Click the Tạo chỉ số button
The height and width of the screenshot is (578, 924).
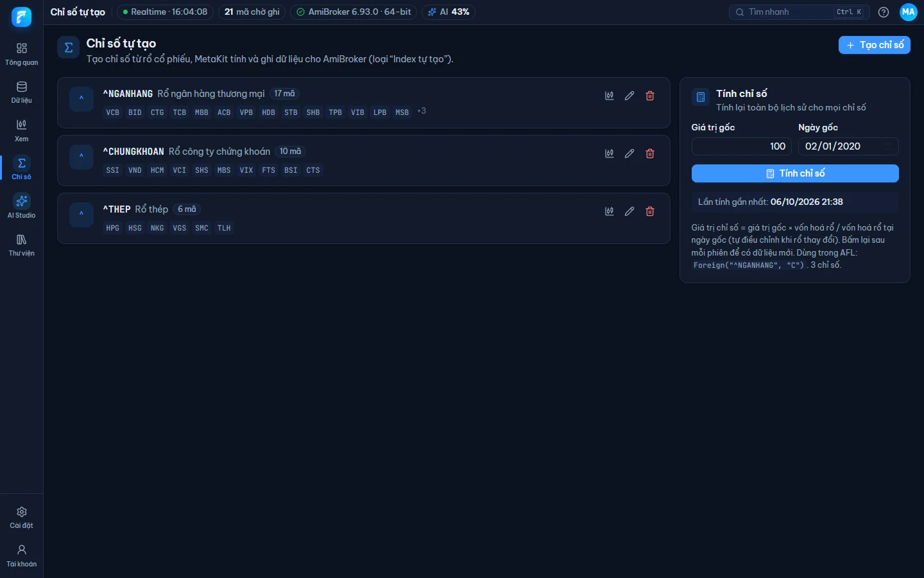coord(875,45)
